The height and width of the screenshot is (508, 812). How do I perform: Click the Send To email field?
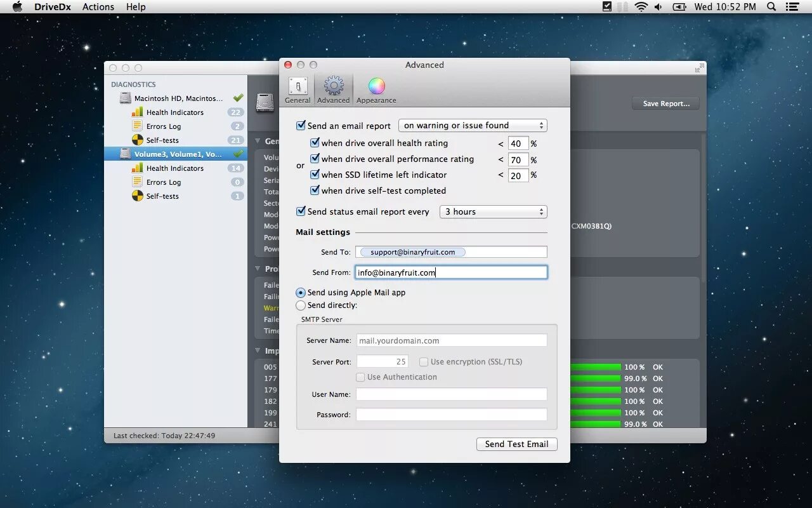451,252
